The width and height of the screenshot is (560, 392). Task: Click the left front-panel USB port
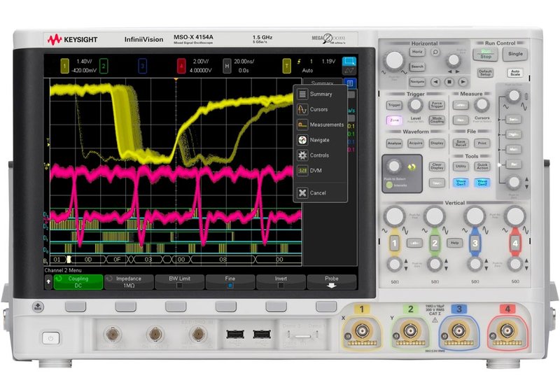235,335
